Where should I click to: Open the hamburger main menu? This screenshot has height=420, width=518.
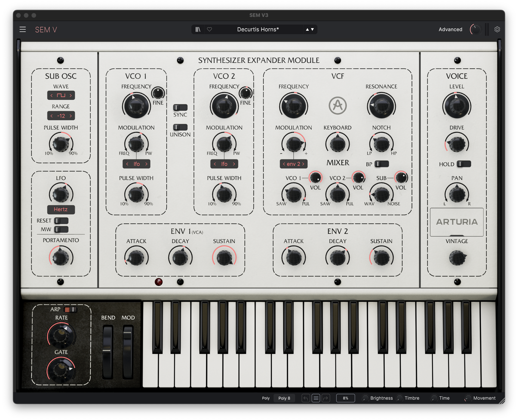pyautogui.click(x=23, y=30)
